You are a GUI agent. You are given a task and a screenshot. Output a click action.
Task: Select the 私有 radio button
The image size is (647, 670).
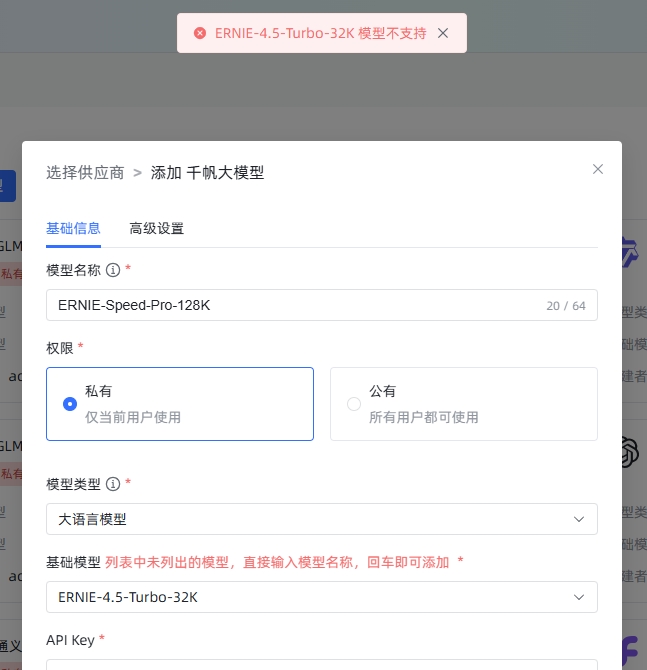(70, 404)
